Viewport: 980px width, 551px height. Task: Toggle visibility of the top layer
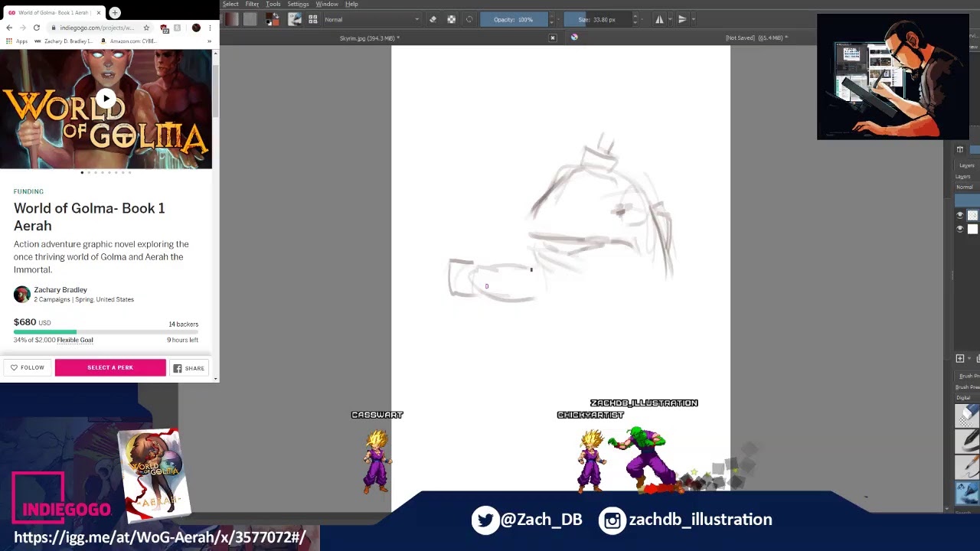click(960, 215)
